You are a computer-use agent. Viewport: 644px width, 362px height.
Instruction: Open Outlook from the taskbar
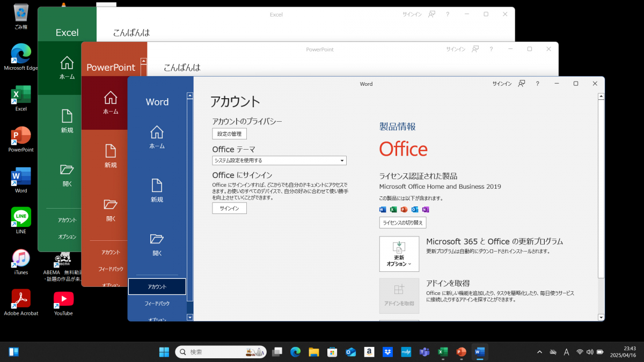[x=351, y=352]
